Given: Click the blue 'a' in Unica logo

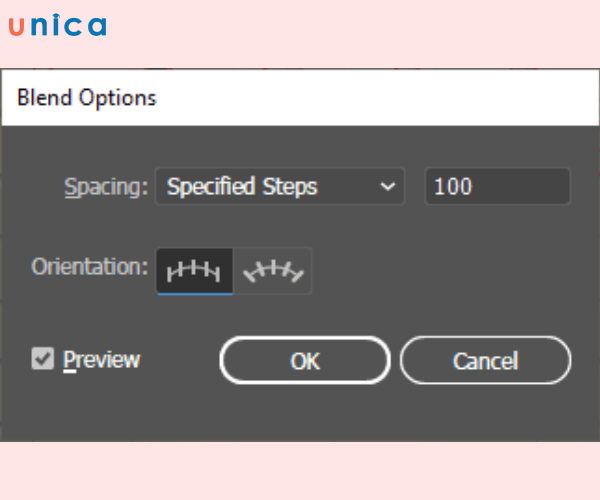Looking at the screenshot, I should click(97, 27).
